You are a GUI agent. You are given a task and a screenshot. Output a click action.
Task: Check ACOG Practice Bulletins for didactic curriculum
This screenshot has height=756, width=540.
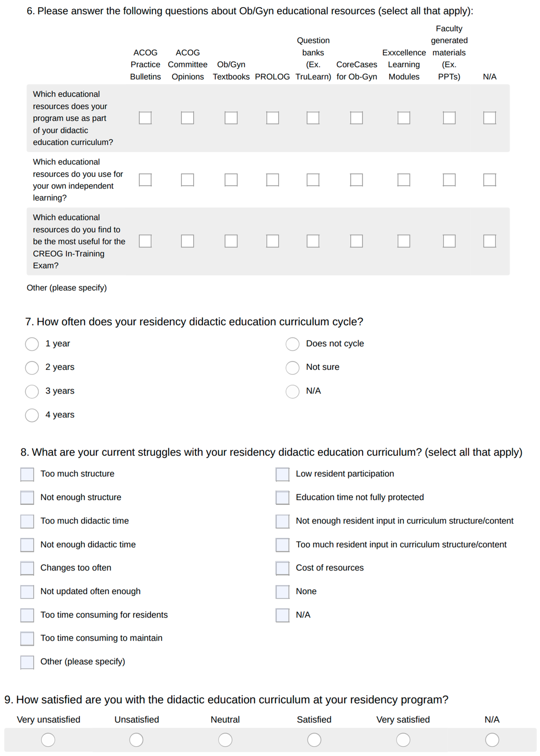[145, 118]
